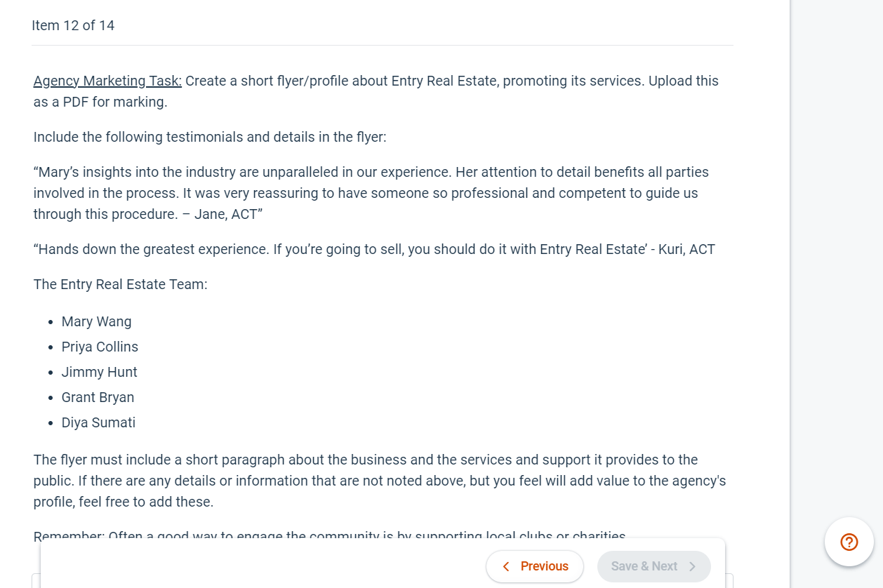The width and height of the screenshot is (883, 588).
Task: Select the Jimmy Hunt list entry
Action: (100, 372)
